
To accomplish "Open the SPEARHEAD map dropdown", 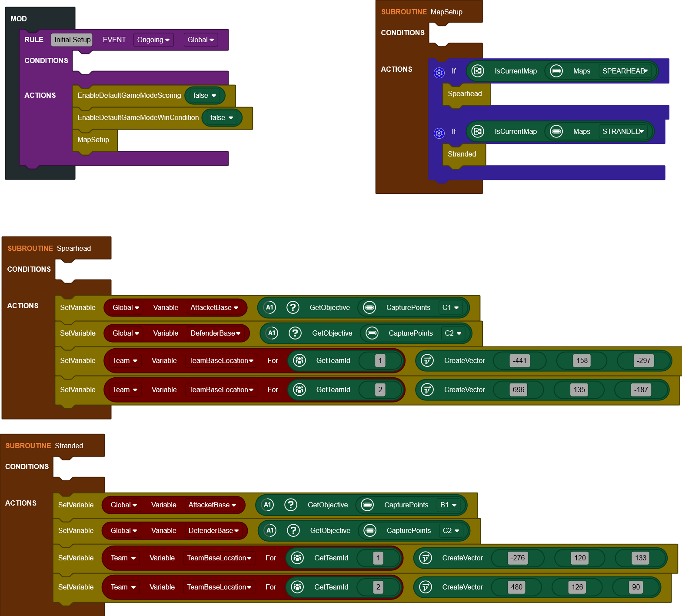I will [x=625, y=71].
